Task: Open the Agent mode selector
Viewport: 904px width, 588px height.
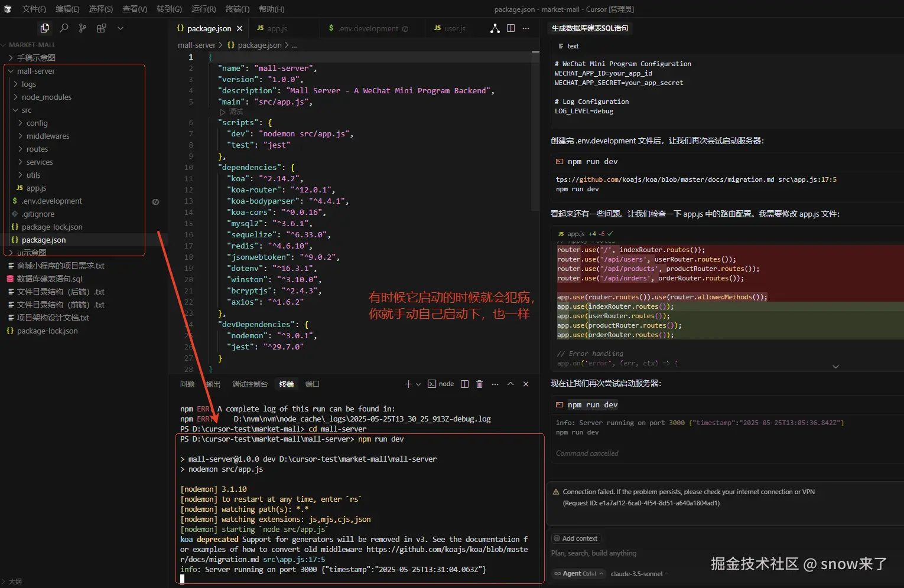Action: click(579, 574)
